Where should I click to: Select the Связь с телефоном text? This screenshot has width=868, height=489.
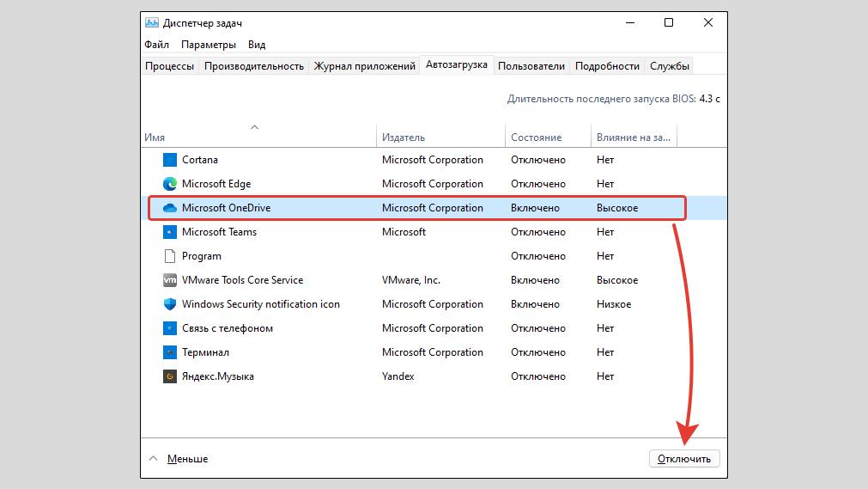[x=228, y=328]
